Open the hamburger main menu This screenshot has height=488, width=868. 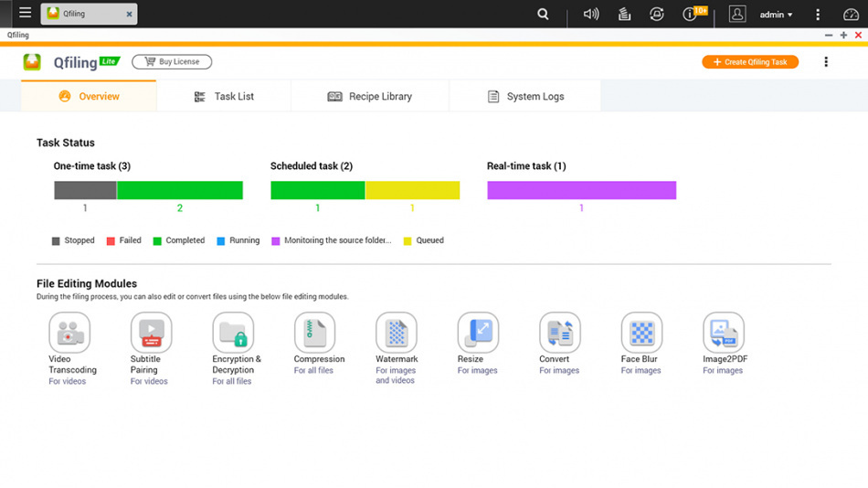pyautogui.click(x=25, y=14)
